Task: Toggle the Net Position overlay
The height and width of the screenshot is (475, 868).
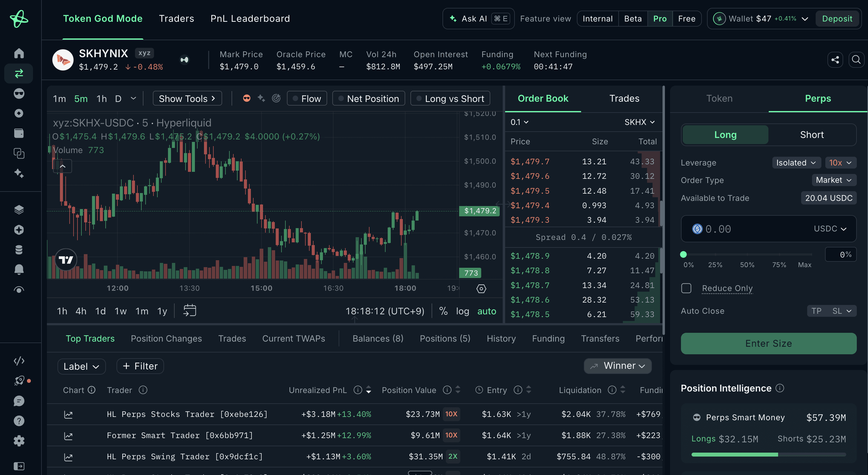Action: click(x=369, y=98)
